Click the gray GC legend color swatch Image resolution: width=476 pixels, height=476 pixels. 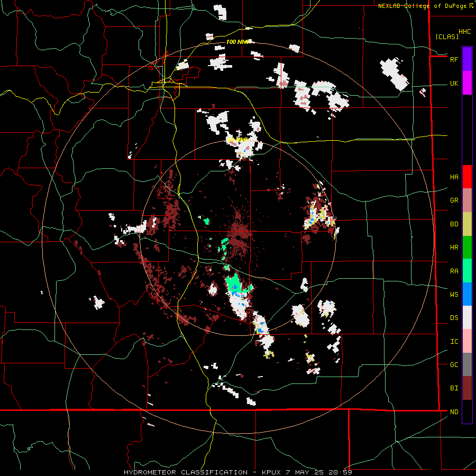tap(467, 364)
